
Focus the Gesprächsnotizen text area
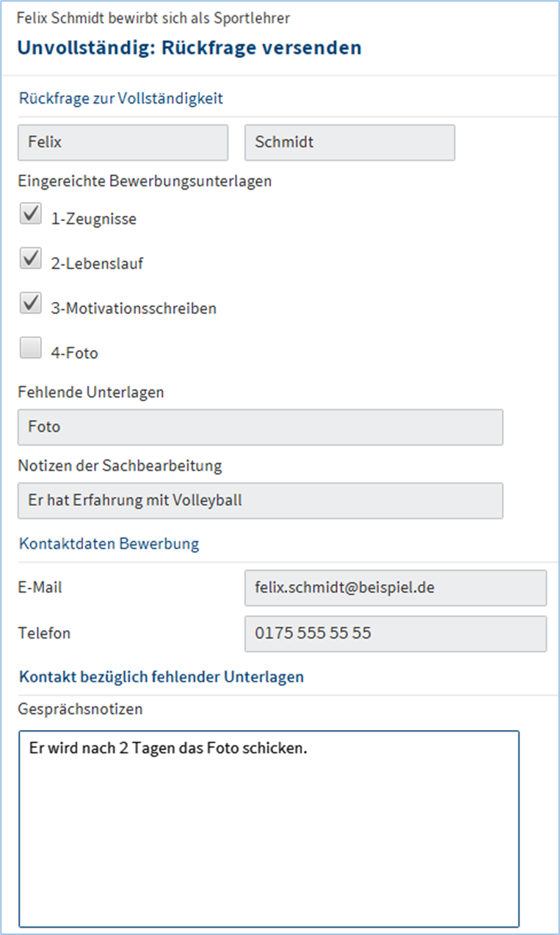pyautogui.click(x=269, y=828)
